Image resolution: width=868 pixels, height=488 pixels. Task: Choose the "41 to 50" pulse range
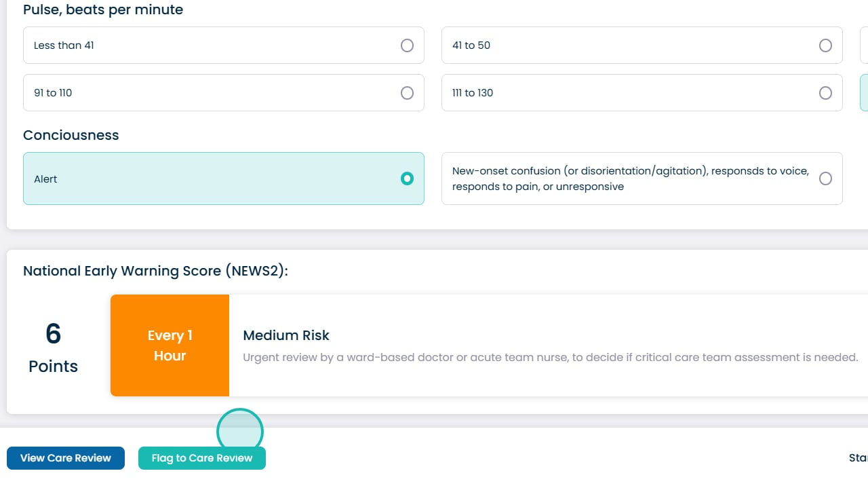(642, 45)
